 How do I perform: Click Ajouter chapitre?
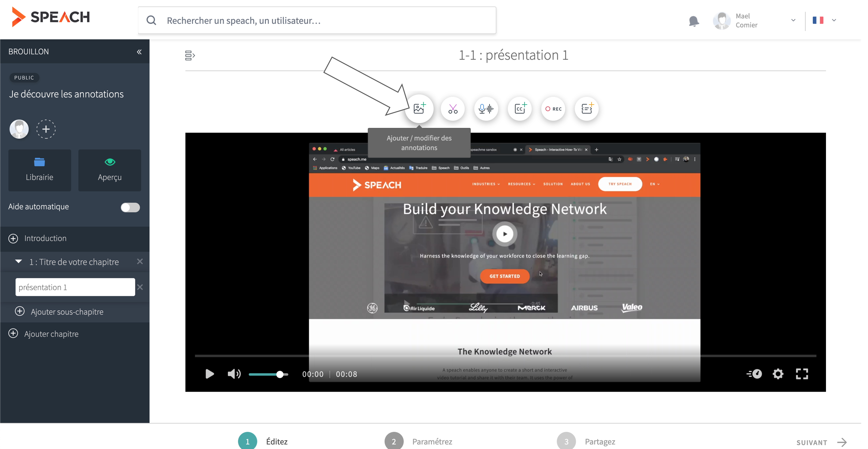pyautogui.click(x=44, y=334)
